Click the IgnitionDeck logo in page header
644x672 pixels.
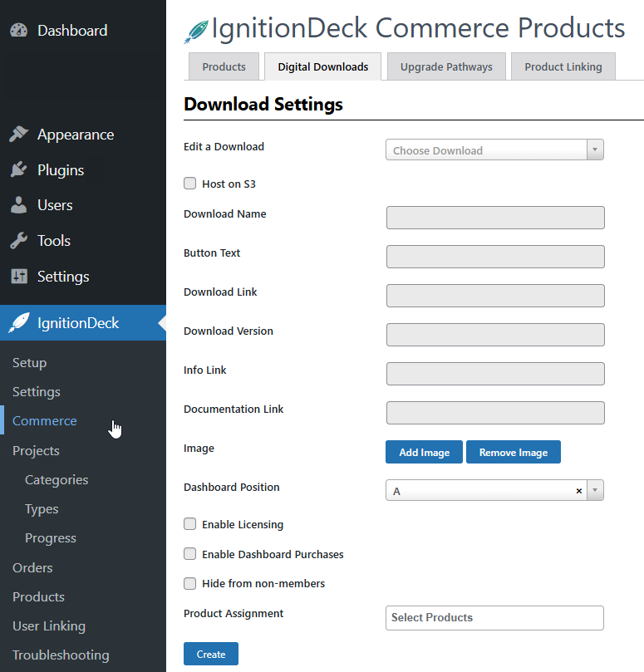[x=196, y=32]
